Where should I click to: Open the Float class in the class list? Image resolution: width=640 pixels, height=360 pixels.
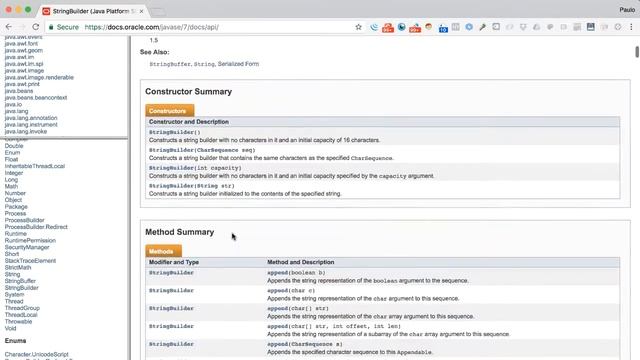(11, 159)
